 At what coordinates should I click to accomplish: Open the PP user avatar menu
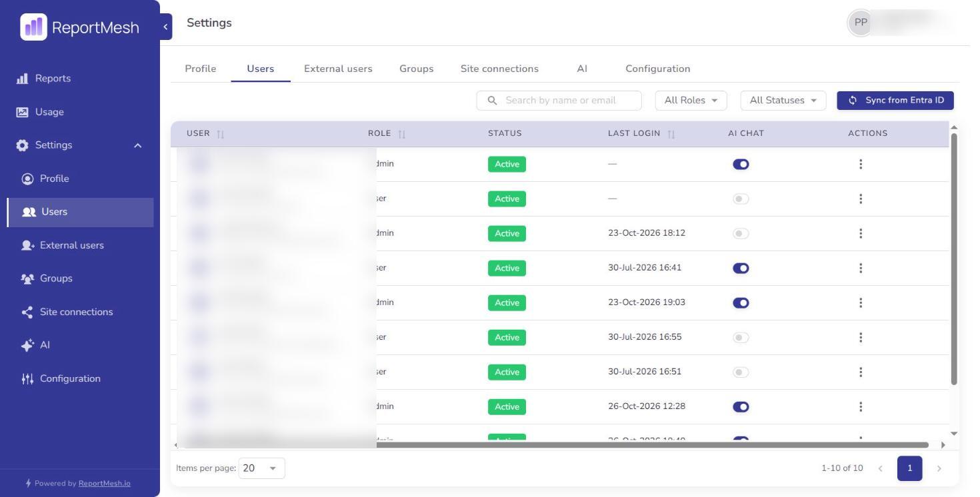tap(861, 23)
